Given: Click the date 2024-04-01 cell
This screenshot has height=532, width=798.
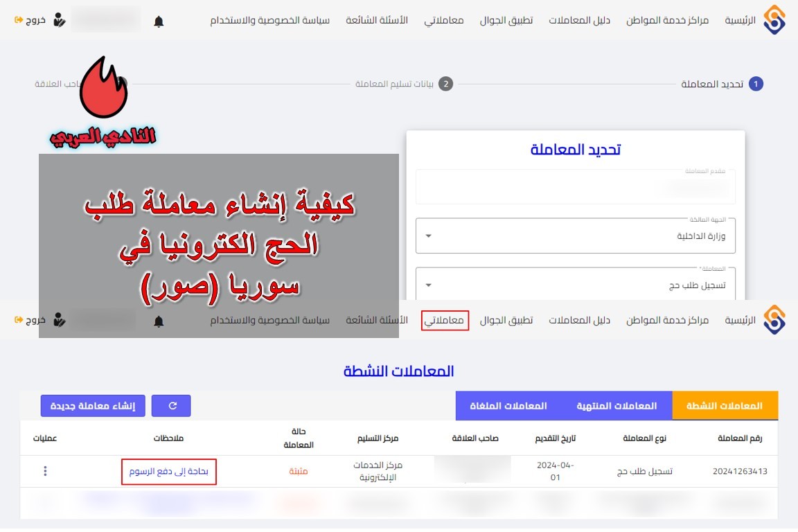Looking at the screenshot, I should [556, 472].
